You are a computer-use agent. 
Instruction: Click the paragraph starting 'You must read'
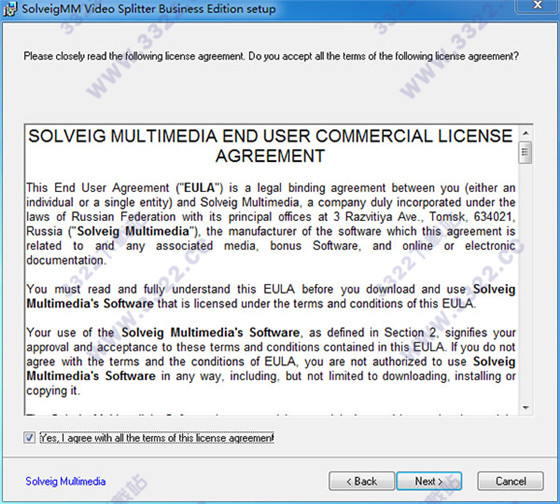pyautogui.click(x=270, y=296)
